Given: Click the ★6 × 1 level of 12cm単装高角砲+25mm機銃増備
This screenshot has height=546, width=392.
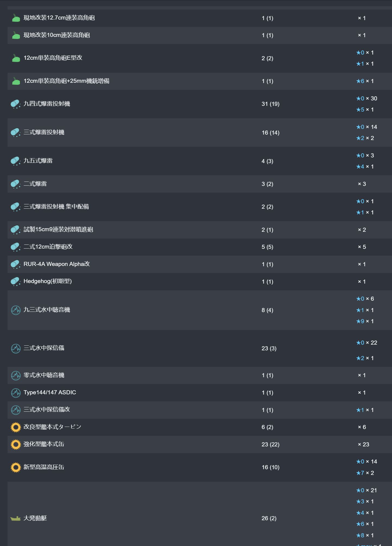Looking at the screenshot, I should [365, 81].
